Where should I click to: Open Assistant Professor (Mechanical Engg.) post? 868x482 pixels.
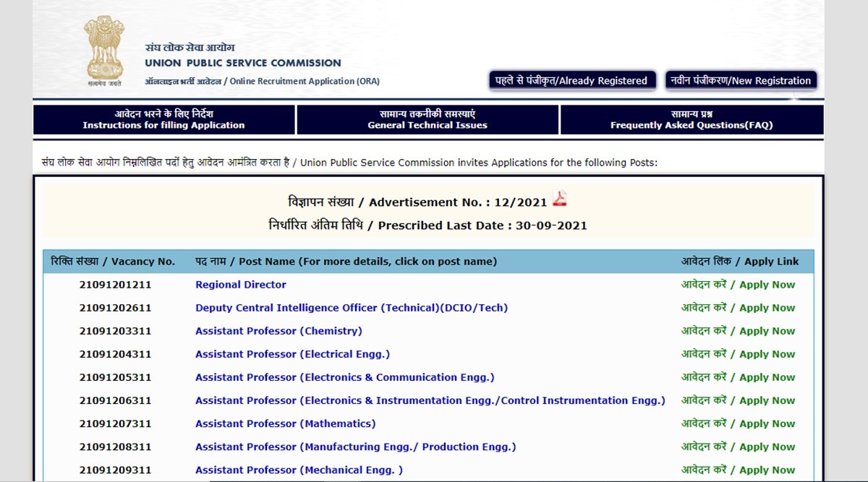299,470
